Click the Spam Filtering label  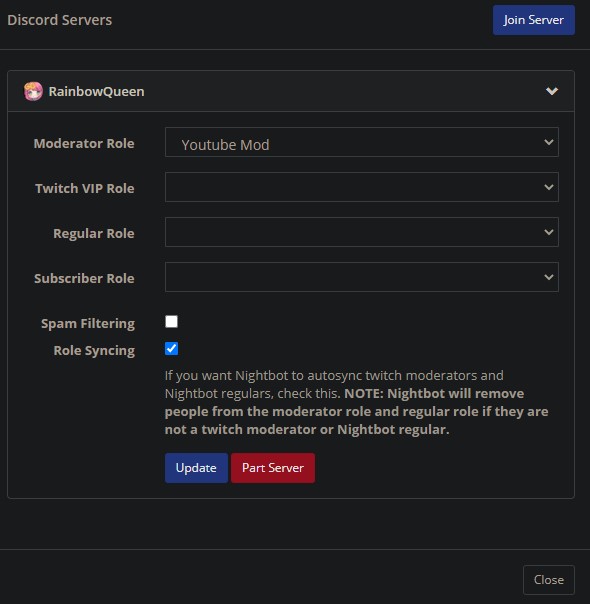pos(88,324)
